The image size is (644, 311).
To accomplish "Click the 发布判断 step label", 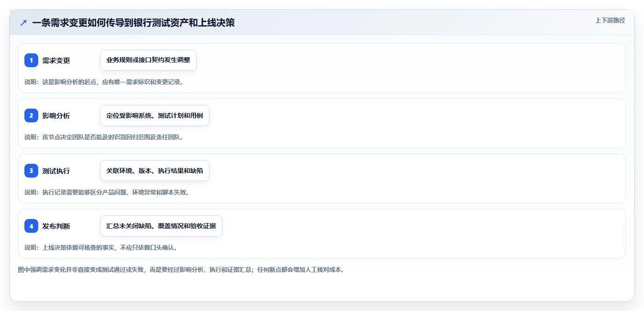I will click(56, 226).
